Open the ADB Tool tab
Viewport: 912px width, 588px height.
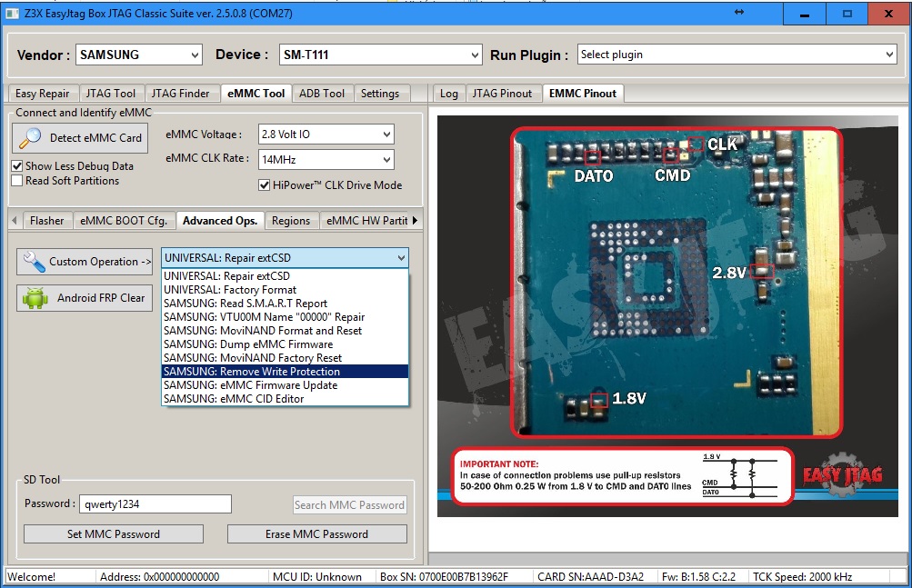point(322,94)
